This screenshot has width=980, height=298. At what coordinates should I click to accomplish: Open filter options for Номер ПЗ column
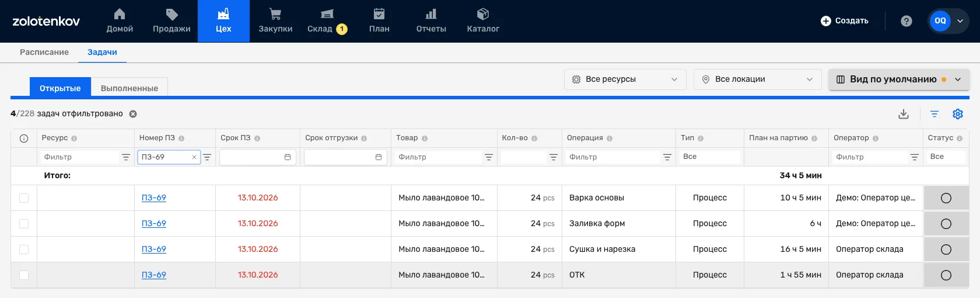[207, 157]
